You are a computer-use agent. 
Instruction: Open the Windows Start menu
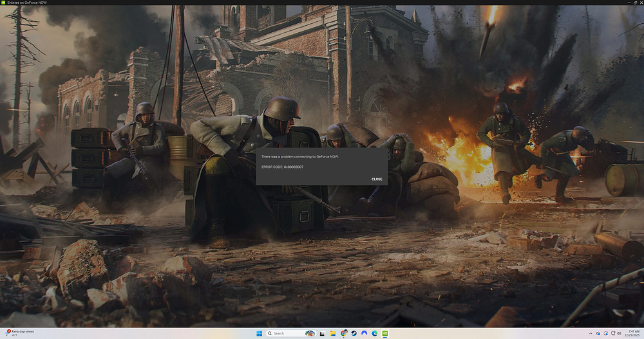(260, 333)
